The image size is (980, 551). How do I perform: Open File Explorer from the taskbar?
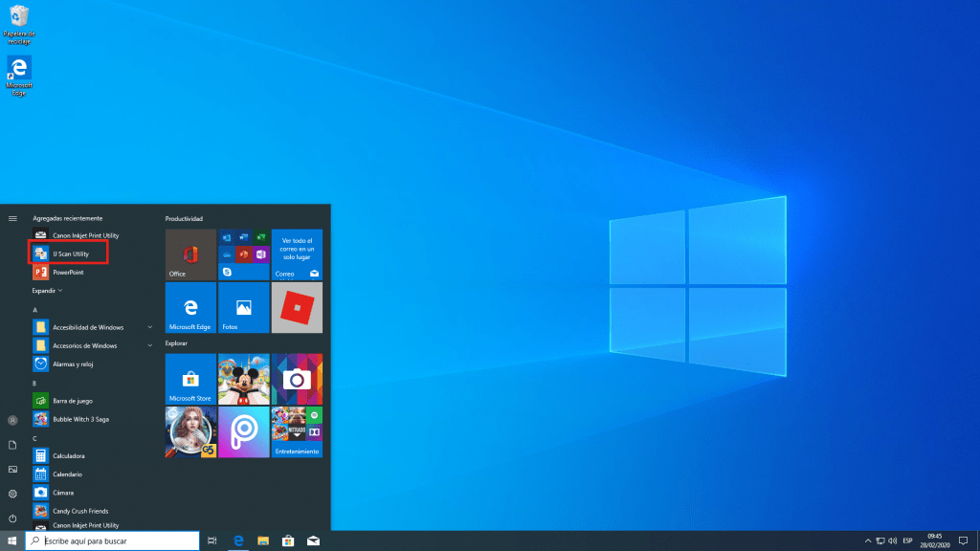pos(263,540)
